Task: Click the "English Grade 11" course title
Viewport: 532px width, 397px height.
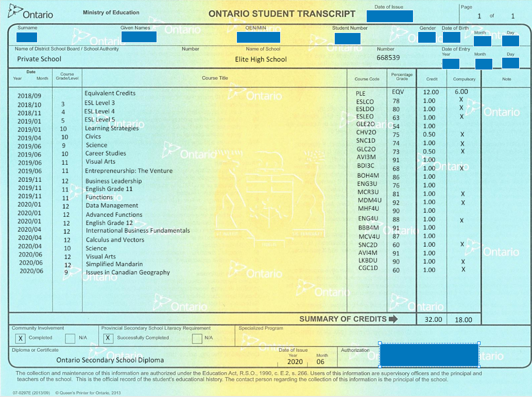Action: (x=109, y=189)
